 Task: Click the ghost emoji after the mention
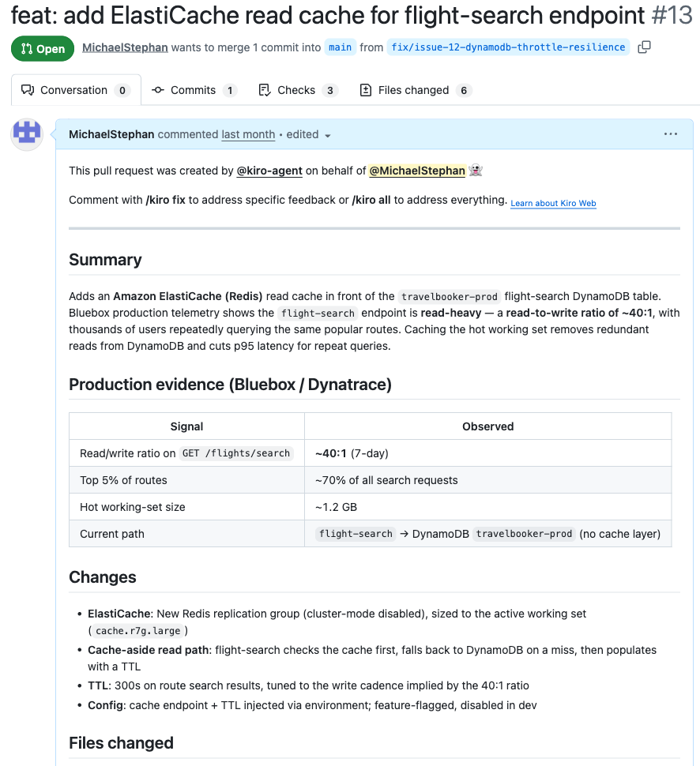475,171
